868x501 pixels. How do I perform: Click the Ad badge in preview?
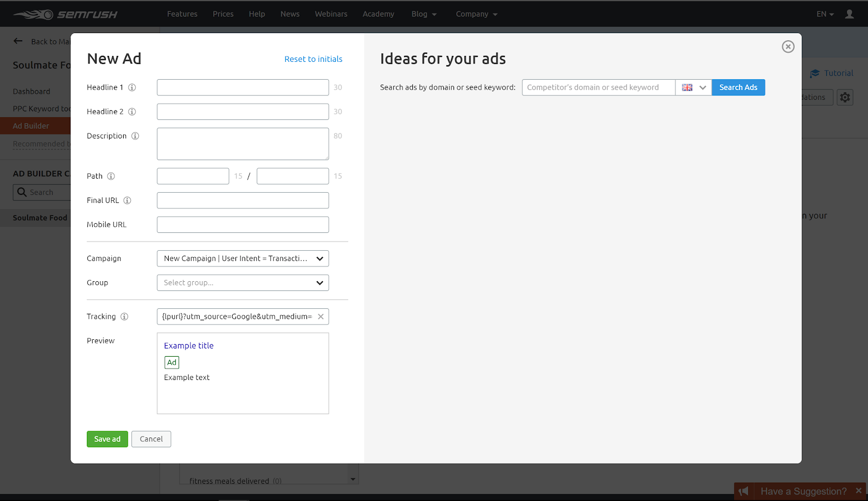point(171,363)
